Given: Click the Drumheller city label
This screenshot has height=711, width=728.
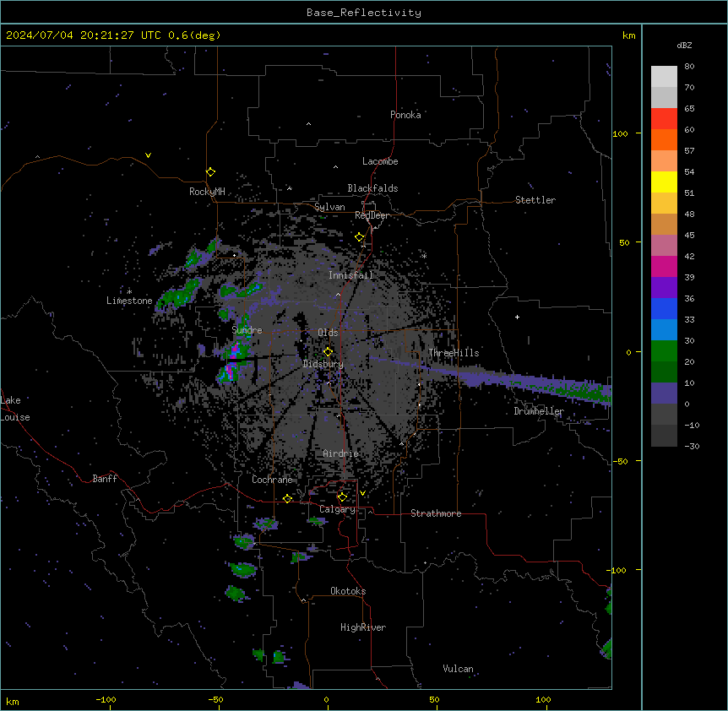Looking at the screenshot, I should [x=539, y=411].
